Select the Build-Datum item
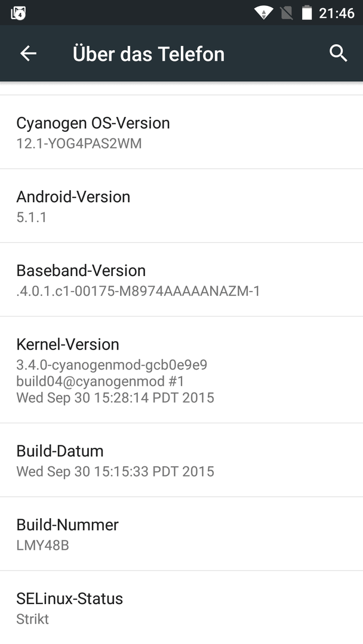The image size is (363, 644). pyautogui.click(x=181, y=460)
